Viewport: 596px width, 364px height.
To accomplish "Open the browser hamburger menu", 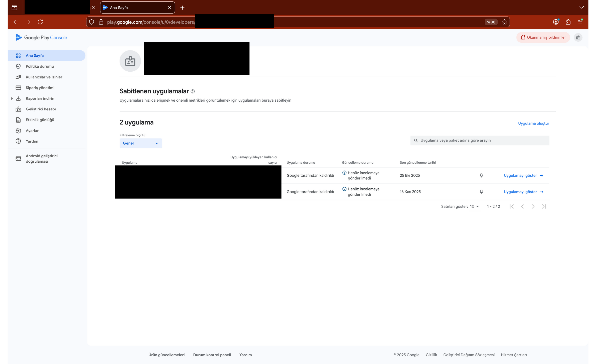I will [580, 22].
